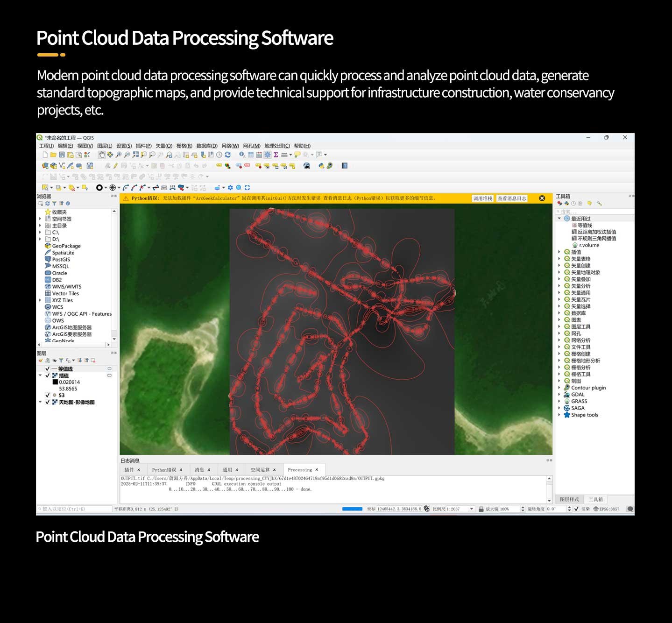This screenshot has width=672, height=623.
Task: Click the 调用堆栈 button in warning bar
Action: pos(482,198)
